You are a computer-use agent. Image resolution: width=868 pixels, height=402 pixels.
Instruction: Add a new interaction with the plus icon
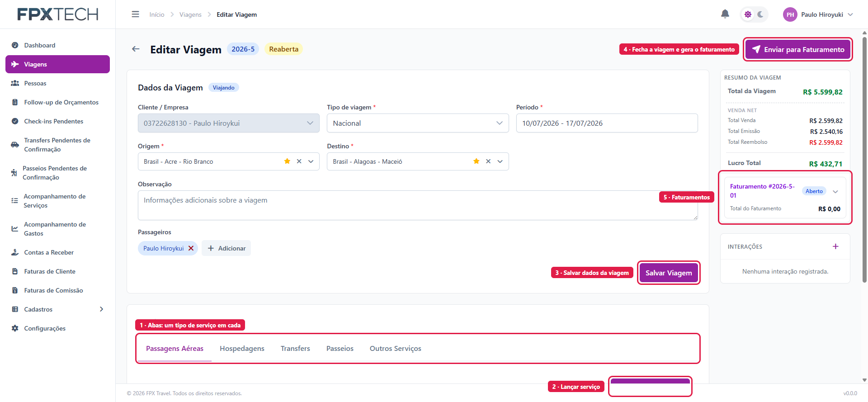835,246
